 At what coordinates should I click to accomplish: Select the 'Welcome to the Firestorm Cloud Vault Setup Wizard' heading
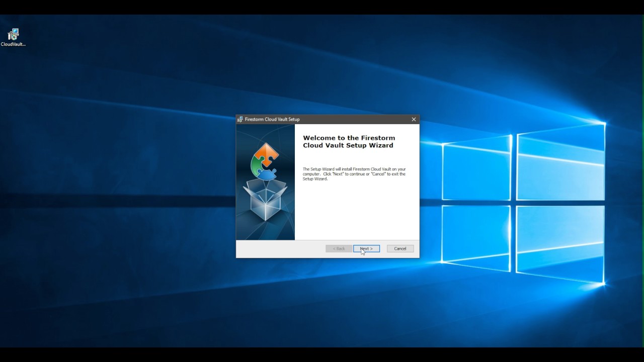click(x=349, y=141)
